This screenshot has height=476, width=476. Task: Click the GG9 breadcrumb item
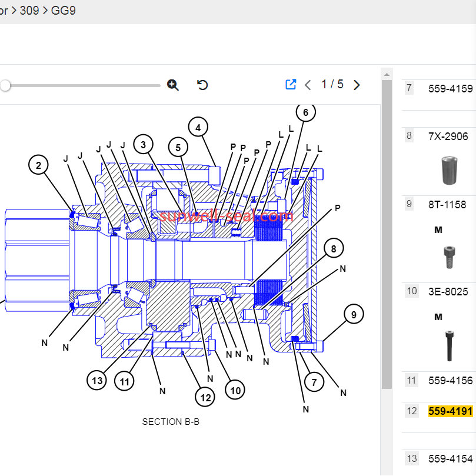point(64,11)
